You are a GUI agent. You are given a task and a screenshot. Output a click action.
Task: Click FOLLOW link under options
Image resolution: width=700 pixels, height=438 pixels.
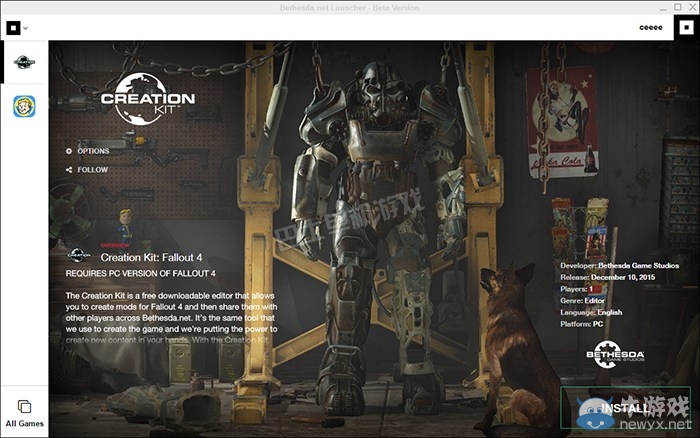[92, 170]
